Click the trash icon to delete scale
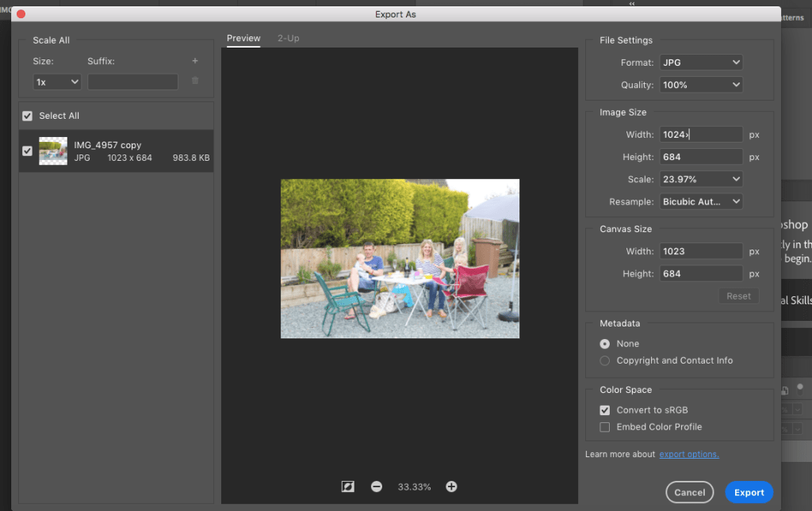The image size is (812, 511). pos(195,81)
